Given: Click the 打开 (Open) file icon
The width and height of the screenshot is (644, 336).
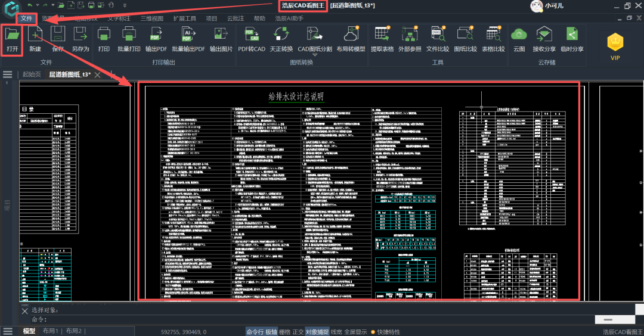Looking at the screenshot, I should pos(12,35).
